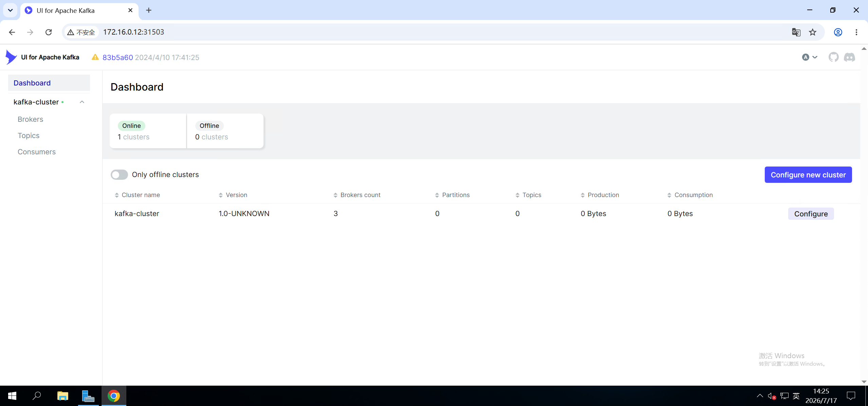Select the kafka-cluster sidebar entry
Viewport: 868px width, 406px height.
point(36,102)
